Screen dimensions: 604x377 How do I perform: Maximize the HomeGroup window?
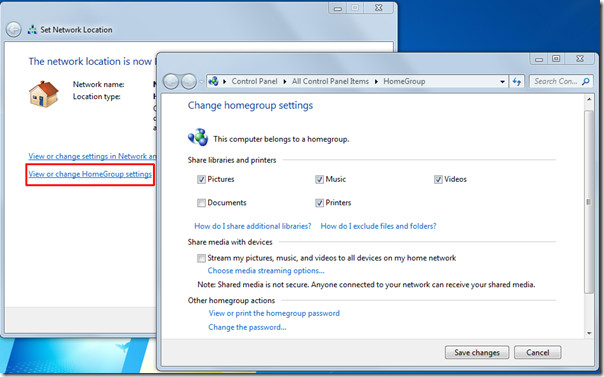(556, 59)
